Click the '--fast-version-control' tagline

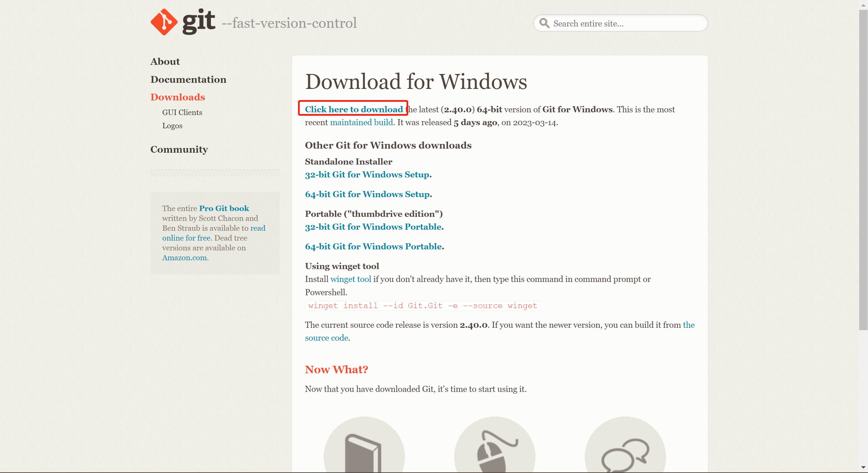289,23
